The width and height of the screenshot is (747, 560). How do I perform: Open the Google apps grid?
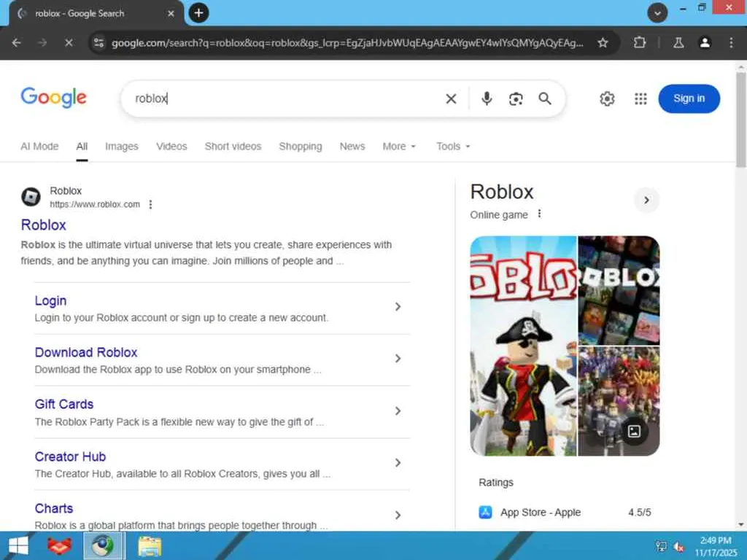tap(640, 98)
